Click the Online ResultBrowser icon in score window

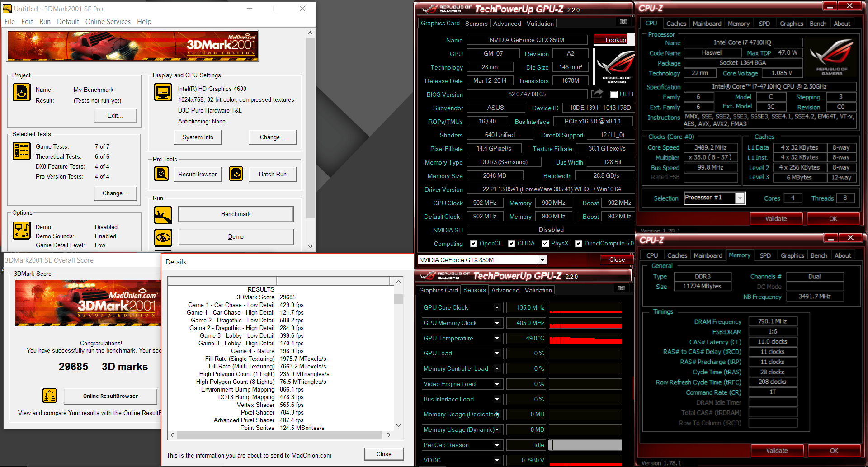50,396
